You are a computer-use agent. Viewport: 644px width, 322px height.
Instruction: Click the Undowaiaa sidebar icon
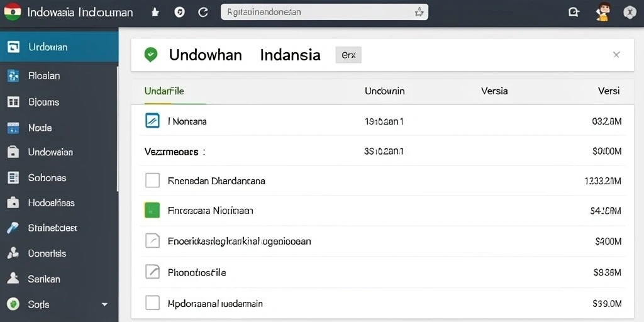pyautogui.click(x=13, y=152)
